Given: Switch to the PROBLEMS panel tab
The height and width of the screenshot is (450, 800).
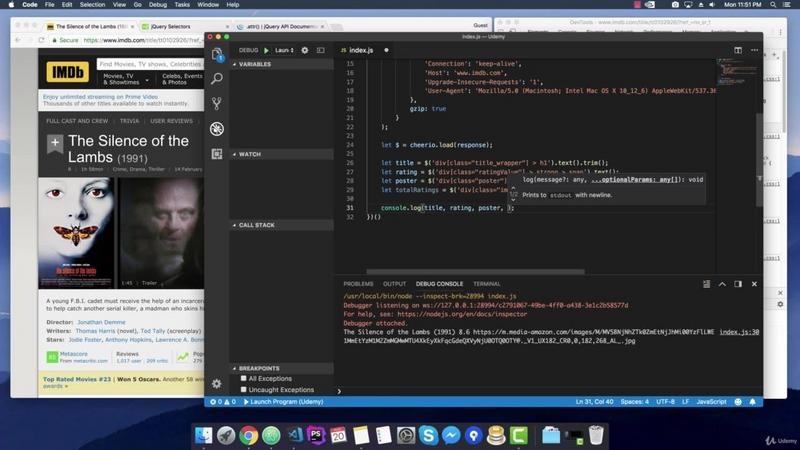Looking at the screenshot, I should click(358, 284).
